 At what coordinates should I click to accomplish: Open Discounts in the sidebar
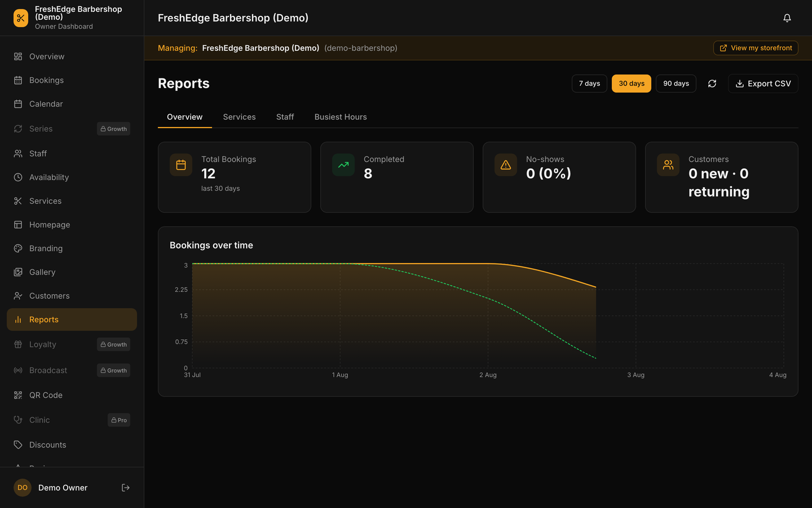(x=72, y=445)
